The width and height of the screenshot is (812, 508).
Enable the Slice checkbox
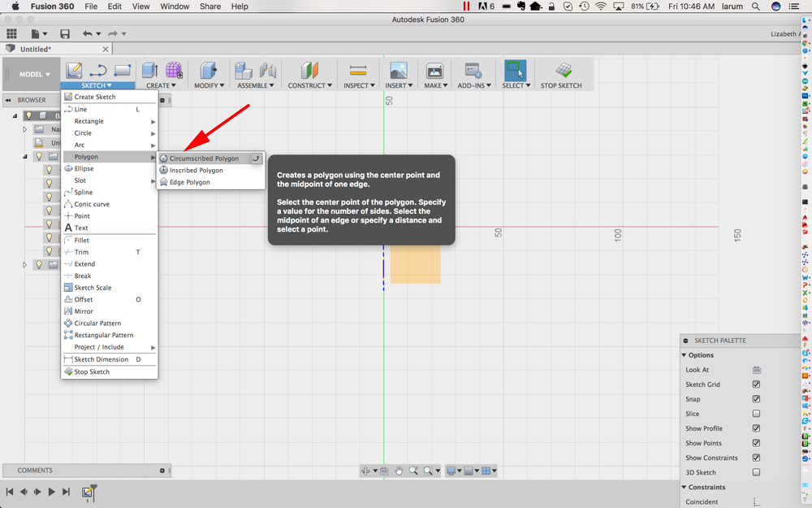tap(756, 414)
